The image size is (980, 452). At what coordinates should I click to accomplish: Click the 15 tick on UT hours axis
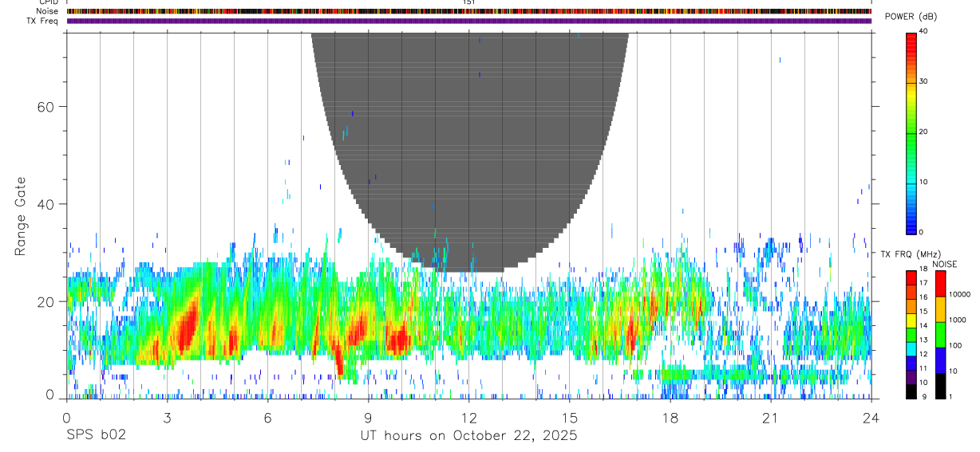pyautogui.click(x=569, y=417)
